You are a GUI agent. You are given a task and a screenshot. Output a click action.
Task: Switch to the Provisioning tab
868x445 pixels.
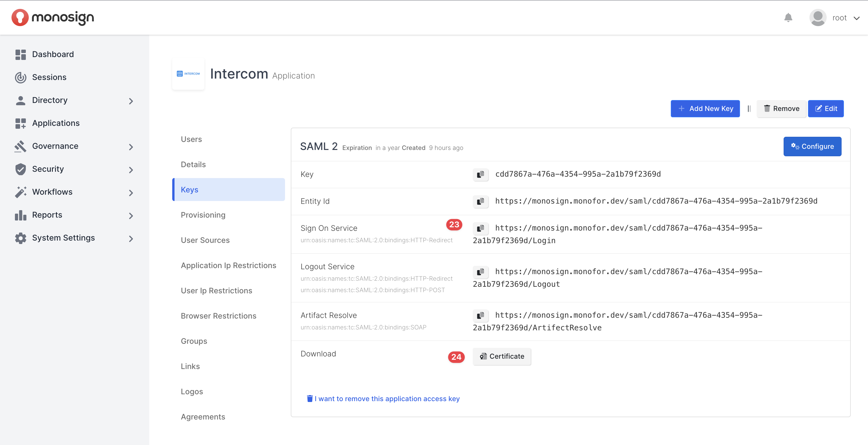[x=203, y=215]
